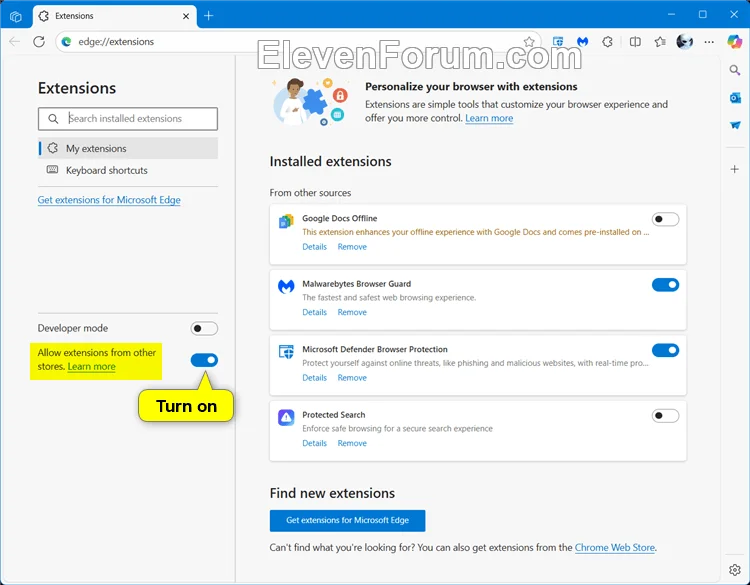Open Details for Google Docs Offline
Screen dimensions: 750x585
coord(314,247)
